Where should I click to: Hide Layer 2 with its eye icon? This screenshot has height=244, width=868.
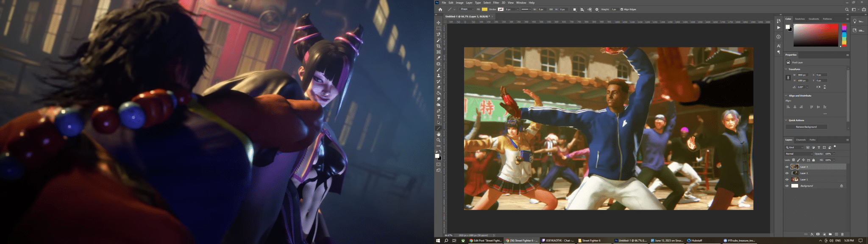[787, 173]
